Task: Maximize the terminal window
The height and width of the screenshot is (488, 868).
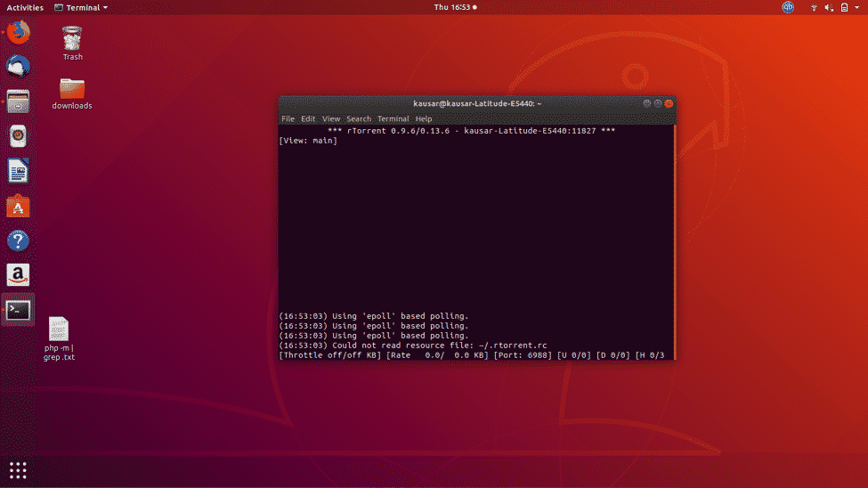Action: [658, 103]
